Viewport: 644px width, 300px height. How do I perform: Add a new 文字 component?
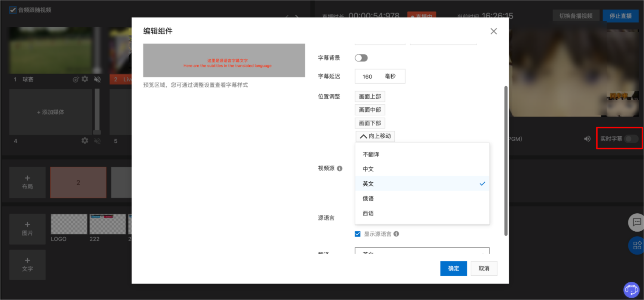[27, 265]
